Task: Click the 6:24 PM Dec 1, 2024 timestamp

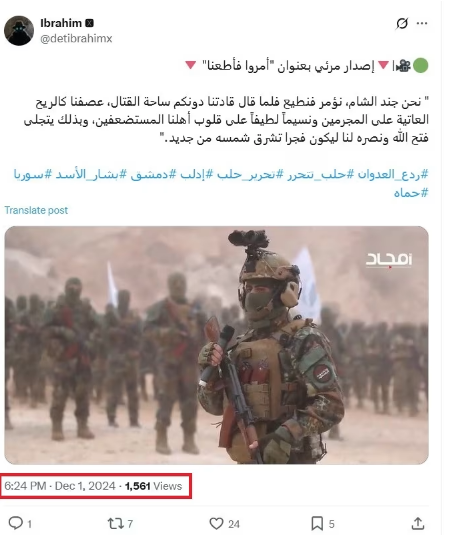Action: [60, 486]
